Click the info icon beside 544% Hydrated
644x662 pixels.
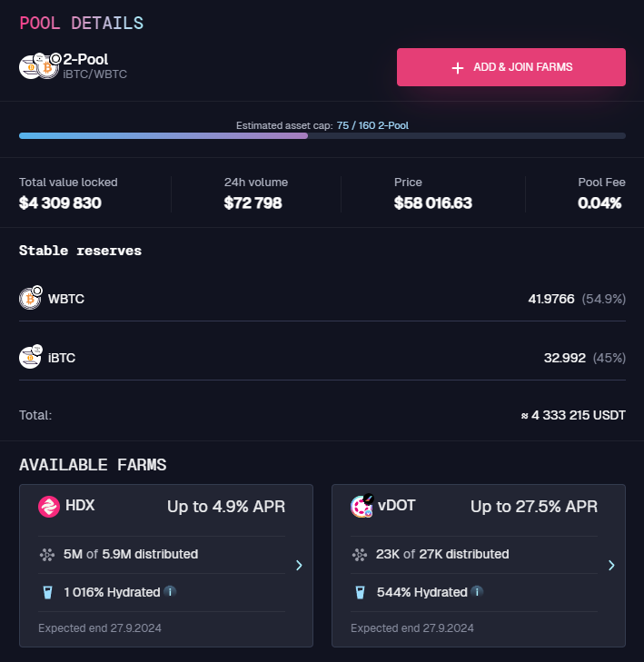click(477, 592)
